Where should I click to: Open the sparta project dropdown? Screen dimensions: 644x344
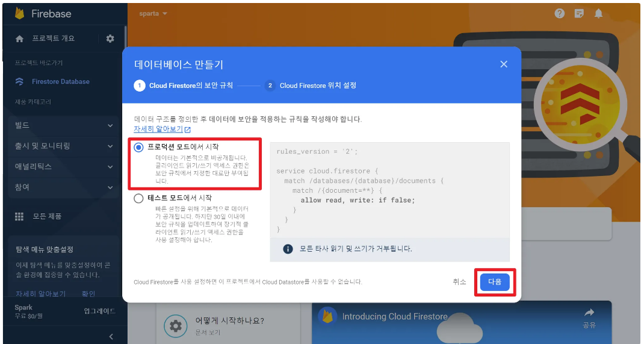click(153, 14)
